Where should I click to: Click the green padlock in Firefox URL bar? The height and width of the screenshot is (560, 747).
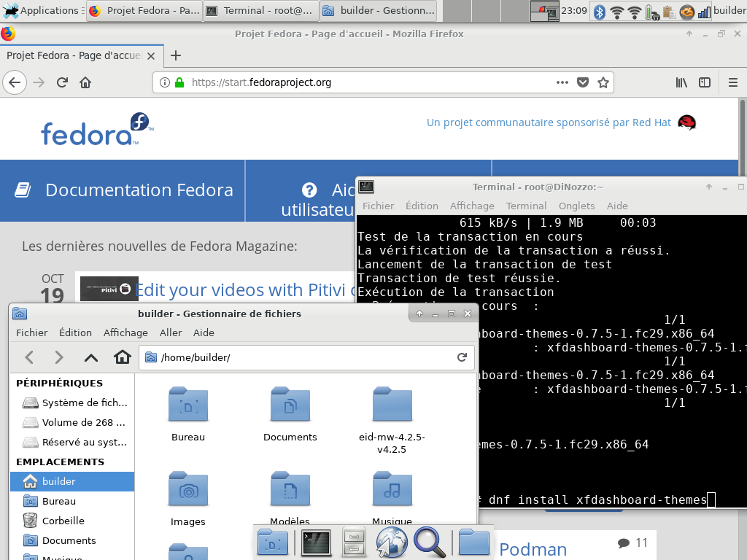click(179, 82)
